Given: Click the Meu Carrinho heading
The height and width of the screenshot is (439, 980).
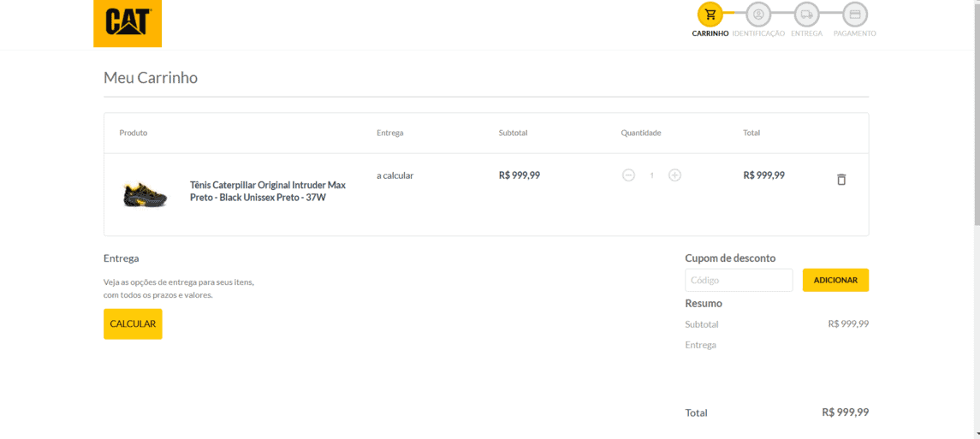Looking at the screenshot, I should (x=151, y=78).
